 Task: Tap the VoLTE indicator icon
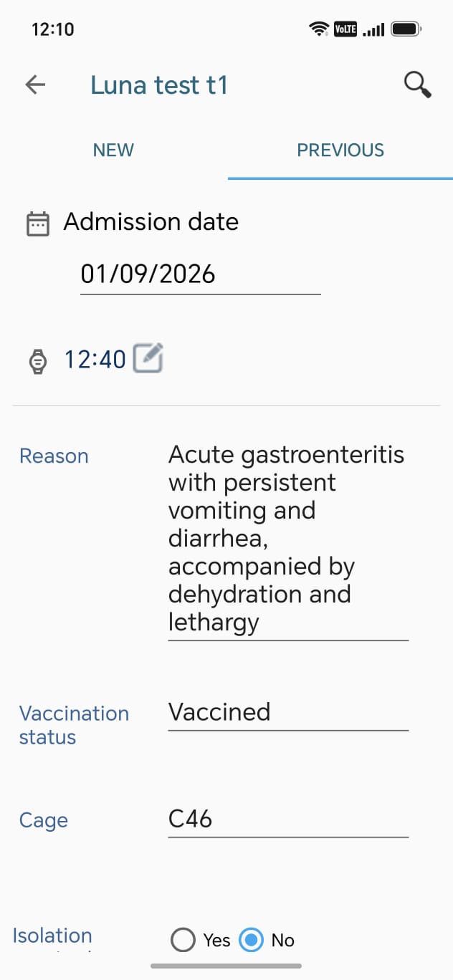pyautogui.click(x=345, y=29)
